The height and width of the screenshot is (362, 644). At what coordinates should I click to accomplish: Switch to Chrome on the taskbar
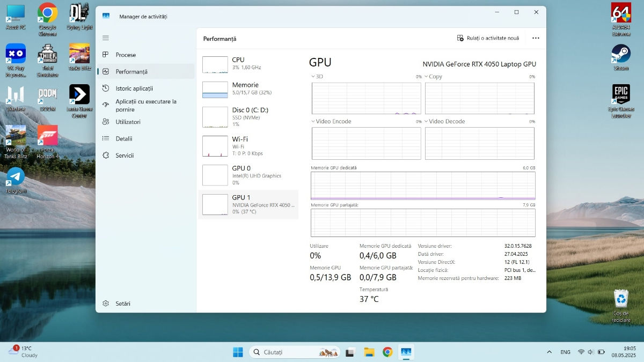point(387,352)
